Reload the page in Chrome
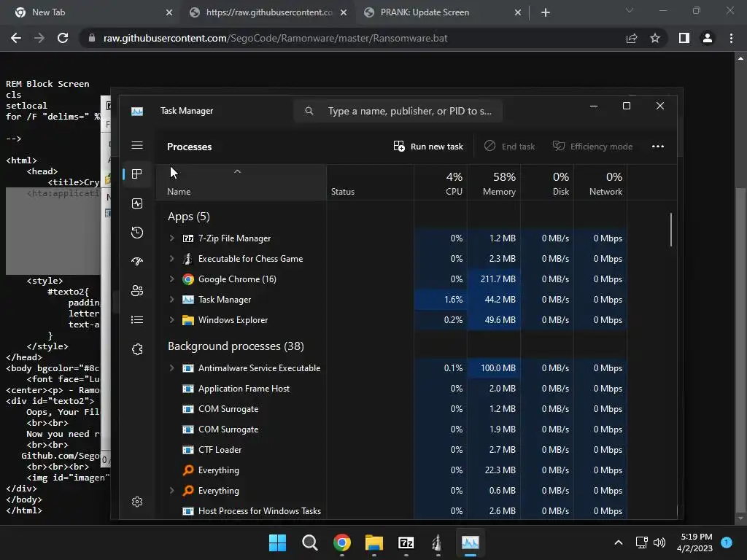The width and height of the screenshot is (747, 560). 63,38
